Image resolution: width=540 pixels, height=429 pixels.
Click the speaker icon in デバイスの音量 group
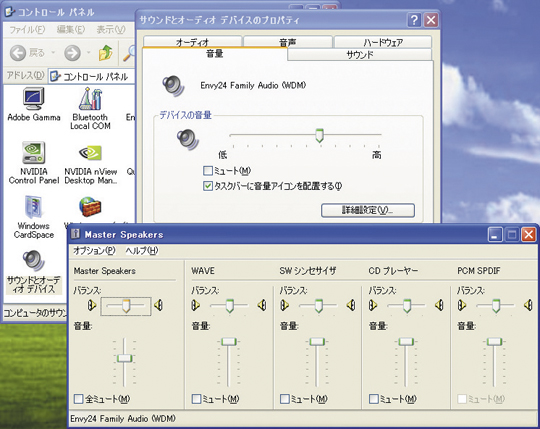click(x=188, y=139)
